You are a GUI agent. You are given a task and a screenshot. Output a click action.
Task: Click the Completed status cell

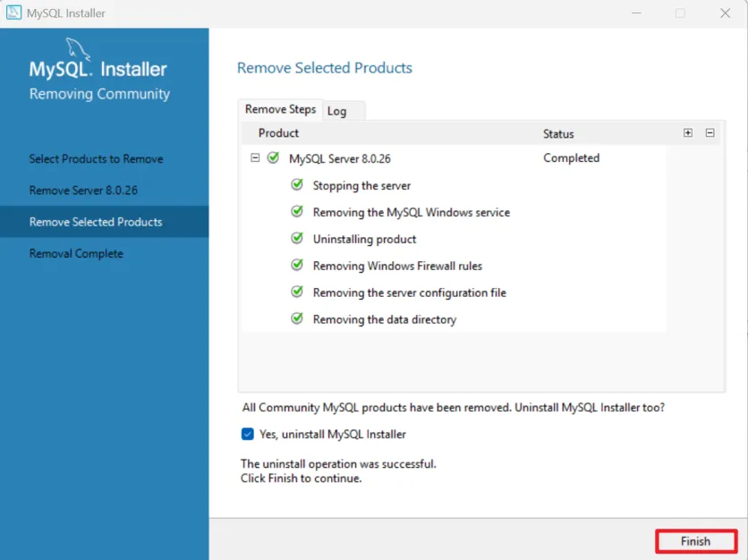(571, 157)
